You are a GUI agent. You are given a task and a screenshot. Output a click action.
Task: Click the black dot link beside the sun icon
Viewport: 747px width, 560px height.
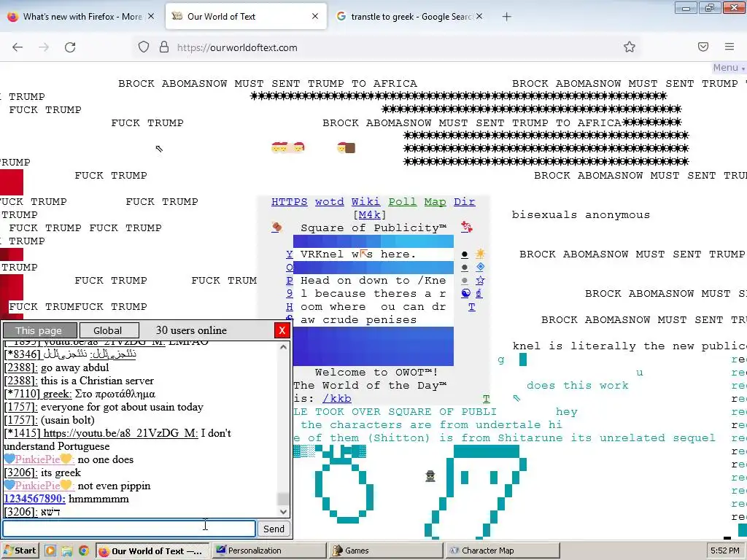[465, 254]
